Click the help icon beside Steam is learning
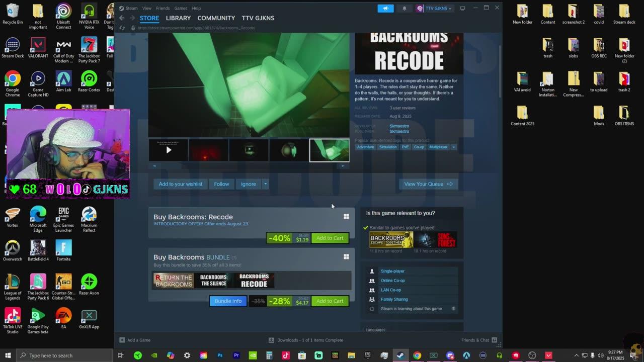This screenshot has height=362, width=644. (x=453, y=309)
